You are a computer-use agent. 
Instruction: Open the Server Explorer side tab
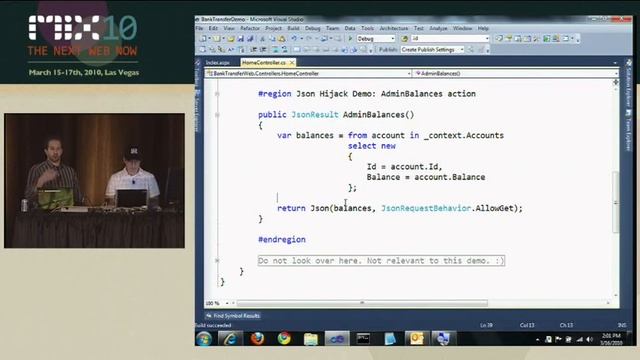click(198, 111)
